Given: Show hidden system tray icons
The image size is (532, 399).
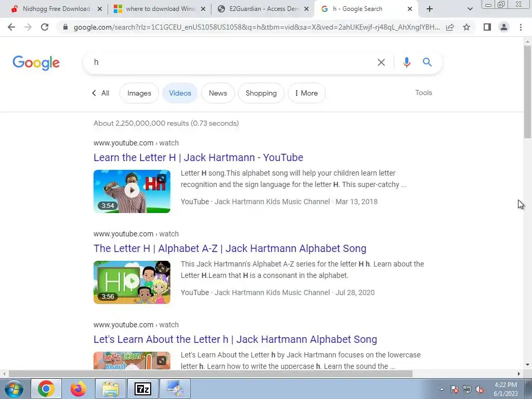Looking at the screenshot, I should coord(442,389).
